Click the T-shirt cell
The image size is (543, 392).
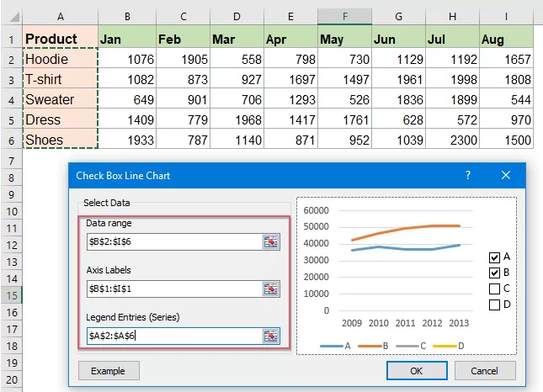61,78
